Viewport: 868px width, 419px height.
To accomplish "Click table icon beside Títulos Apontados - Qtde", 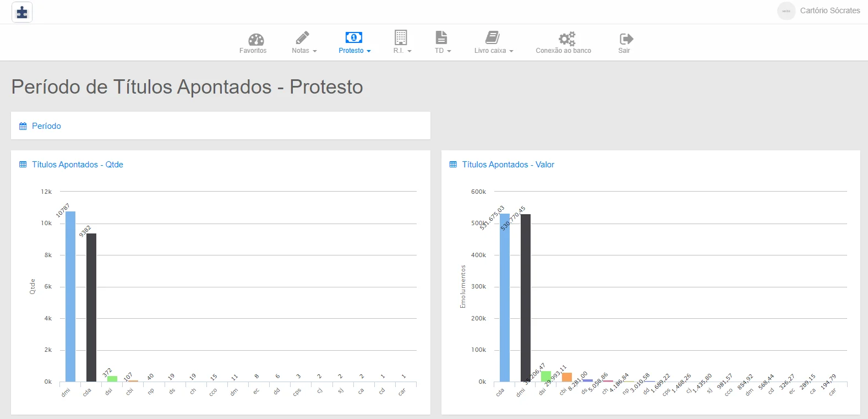I will pyautogui.click(x=23, y=165).
